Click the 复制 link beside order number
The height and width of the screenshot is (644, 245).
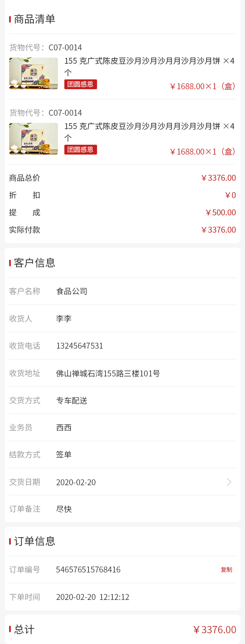tap(226, 570)
